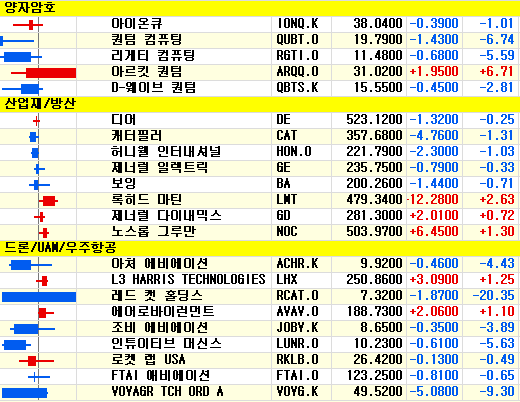The image size is (520, 402).
Task: Click the 퀀텀 컴퓨팅 row name
Action: pyautogui.click(x=147, y=40)
